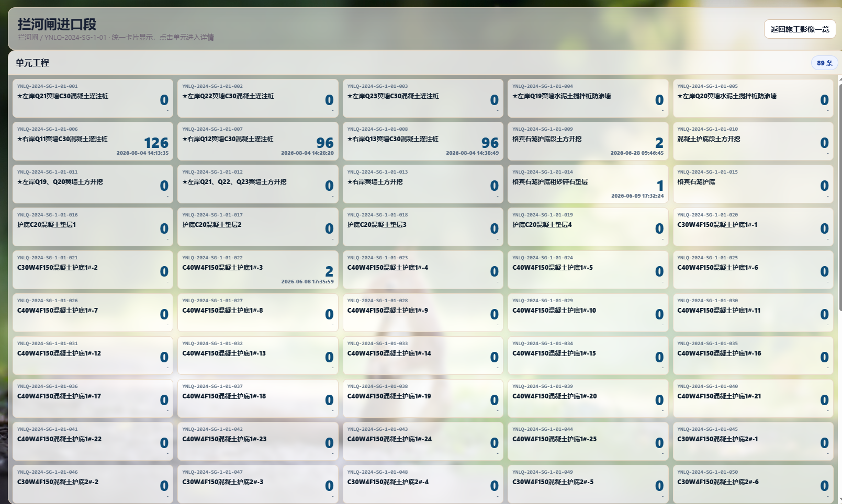
Task: Open the C40W4F150混凝土护底1#-25 card
Action: click(x=588, y=441)
